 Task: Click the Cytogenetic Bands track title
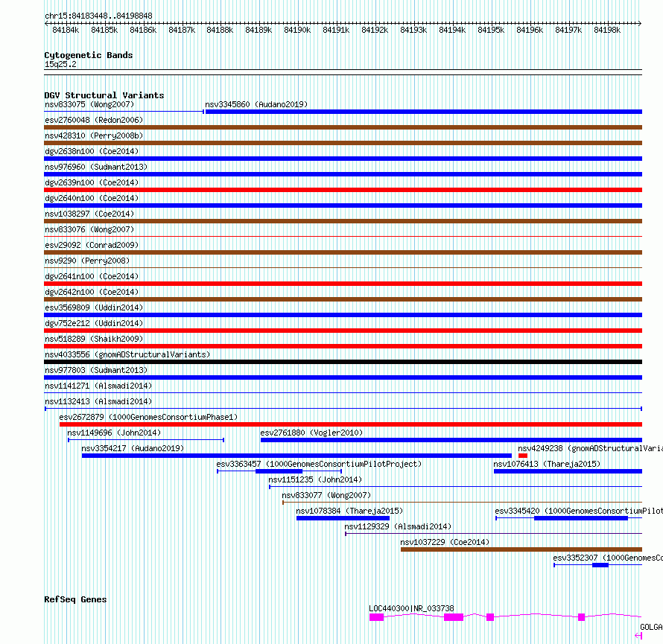pyautogui.click(x=89, y=55)
